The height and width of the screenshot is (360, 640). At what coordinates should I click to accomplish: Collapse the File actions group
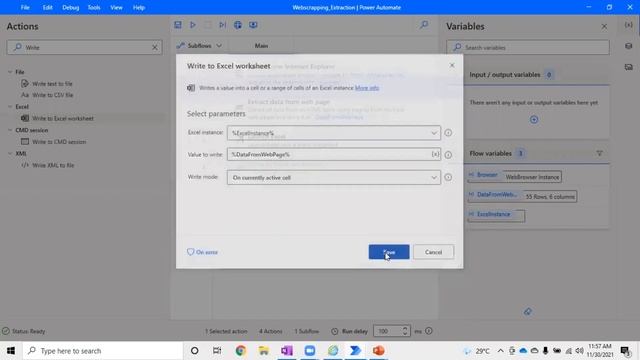coord(10,72)
